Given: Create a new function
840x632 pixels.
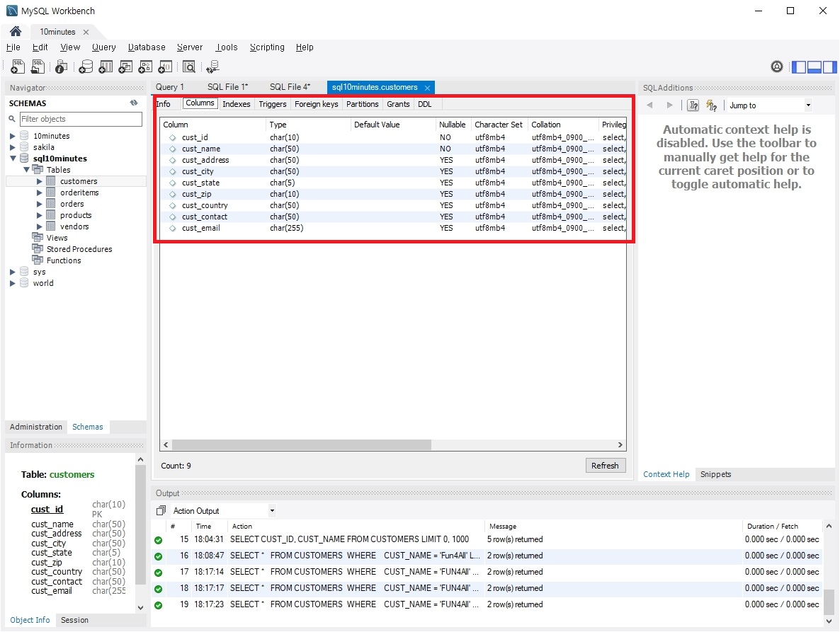Looking at the screenshot, I should [166, 67].
